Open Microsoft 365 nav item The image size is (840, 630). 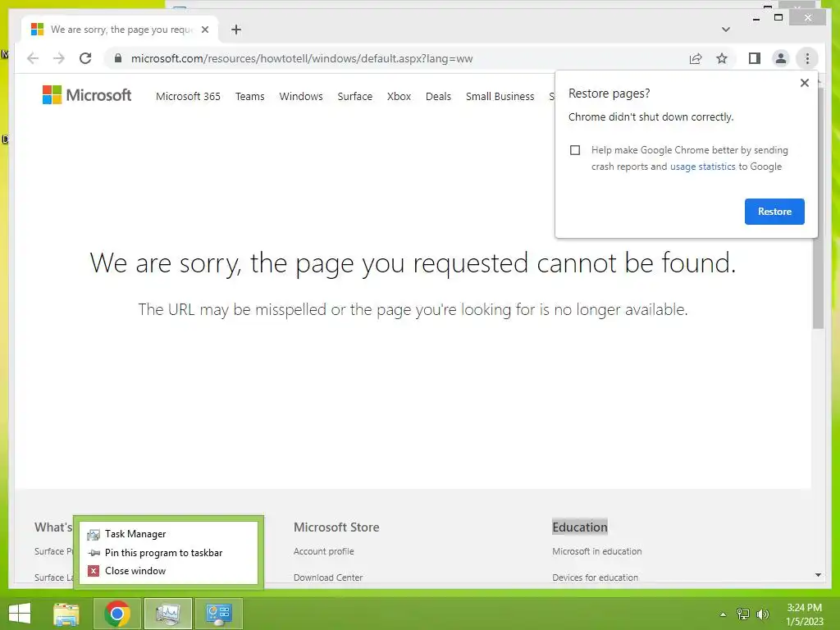188,97
